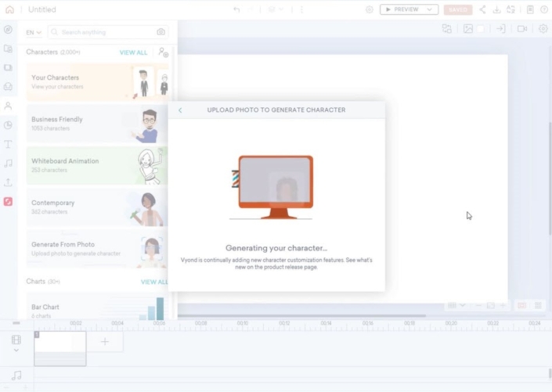
Task: Open the Audio library music note icon
Action: point(8,164)
